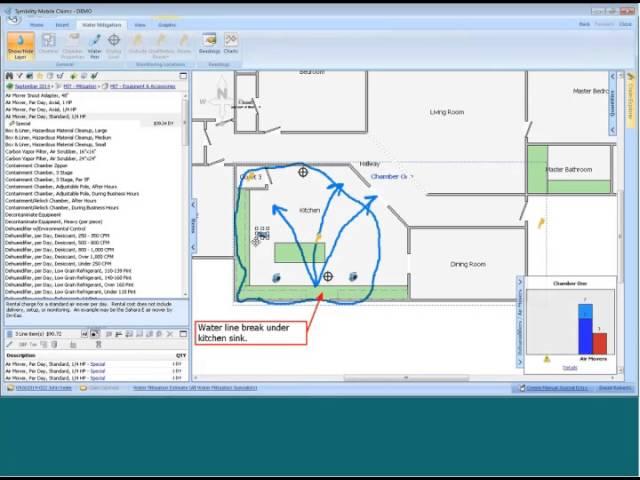This screenshot has width=640, height=480.
Task: Click the QTY column header
Action: click(181, 356)
